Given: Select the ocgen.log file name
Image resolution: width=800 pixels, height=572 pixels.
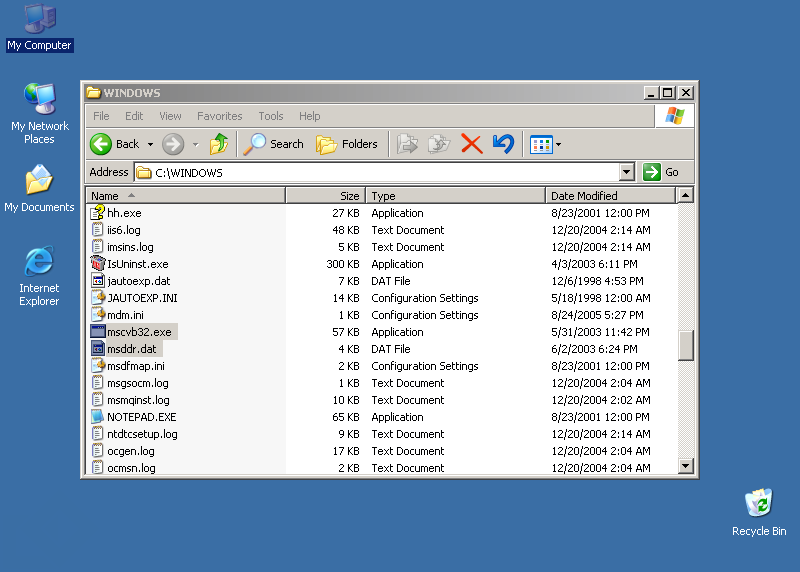Looking at the screenshot, I should [x=131, y=451].
